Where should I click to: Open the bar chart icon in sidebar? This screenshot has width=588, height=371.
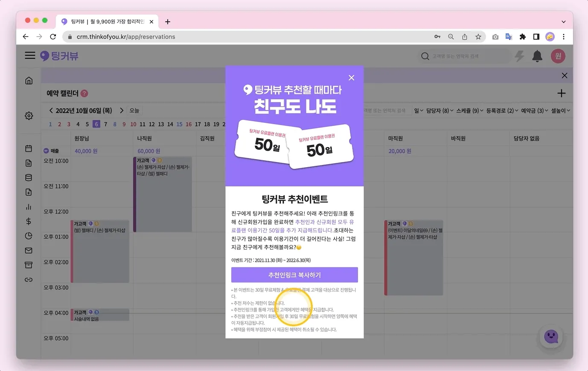coord(29,207)
